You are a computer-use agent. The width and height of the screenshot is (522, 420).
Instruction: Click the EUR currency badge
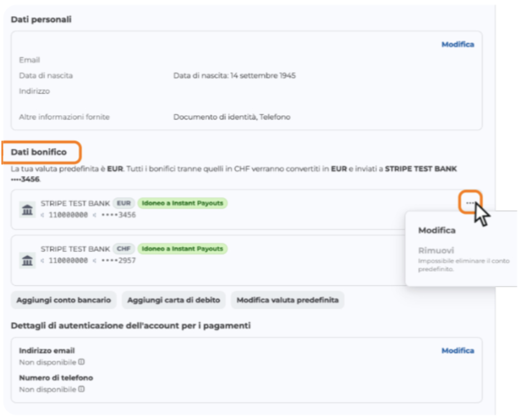(123, 203)
